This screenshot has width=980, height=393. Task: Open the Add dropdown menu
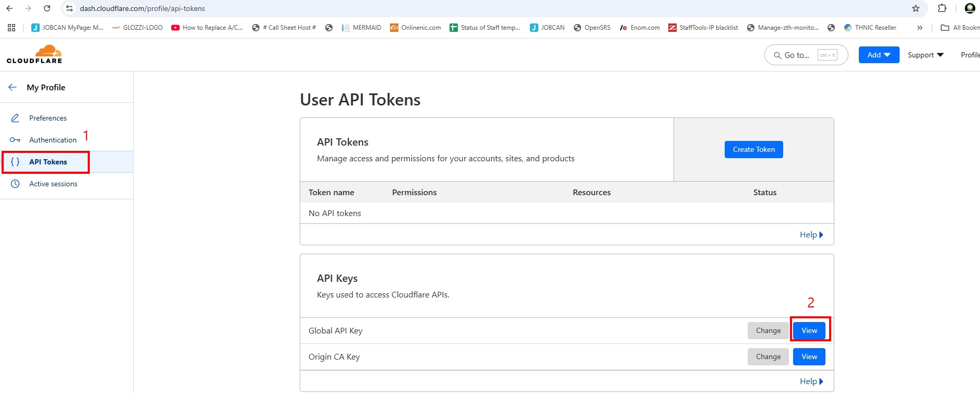[879, 55]
